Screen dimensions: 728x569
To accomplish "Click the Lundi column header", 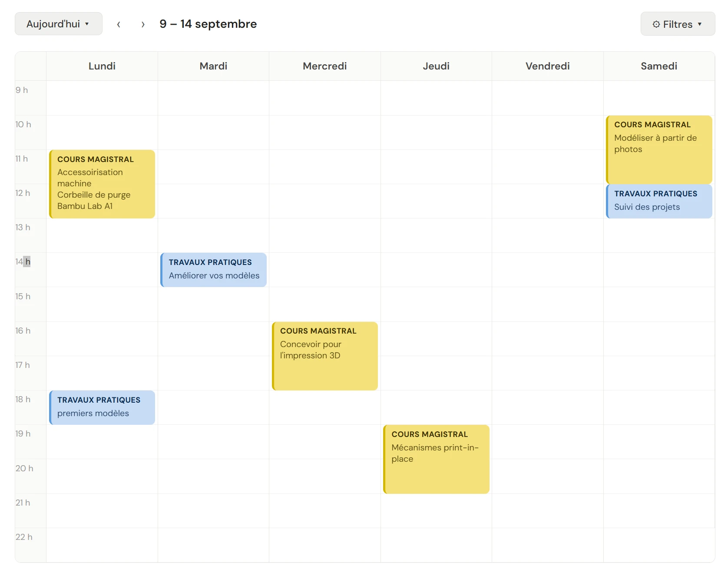I will coord(102,66).
